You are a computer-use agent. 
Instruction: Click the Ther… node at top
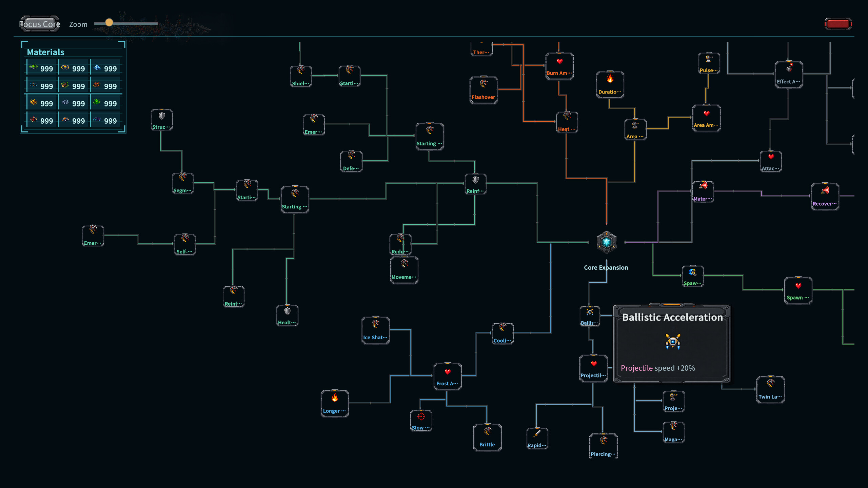tap(481, 49)
